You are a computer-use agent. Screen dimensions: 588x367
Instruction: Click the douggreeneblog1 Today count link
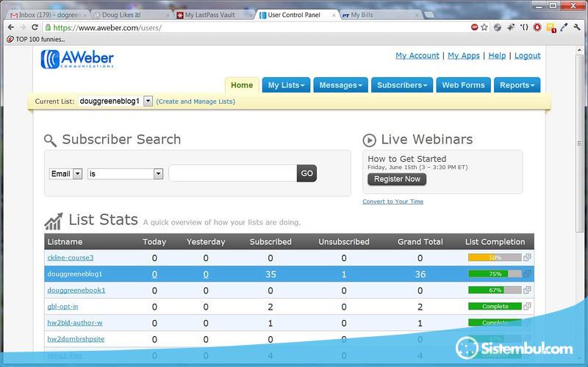pyautogui.click(x=154, y=274)
